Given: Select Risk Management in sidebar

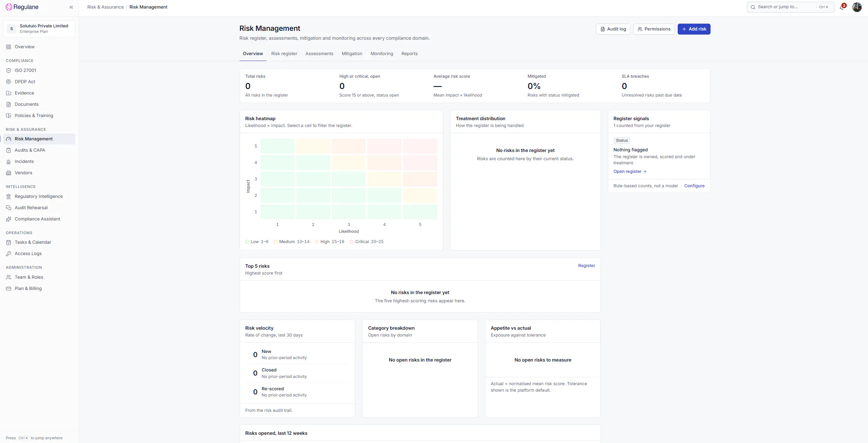Looking at the screenshot, I should click(x=39, y=139).
